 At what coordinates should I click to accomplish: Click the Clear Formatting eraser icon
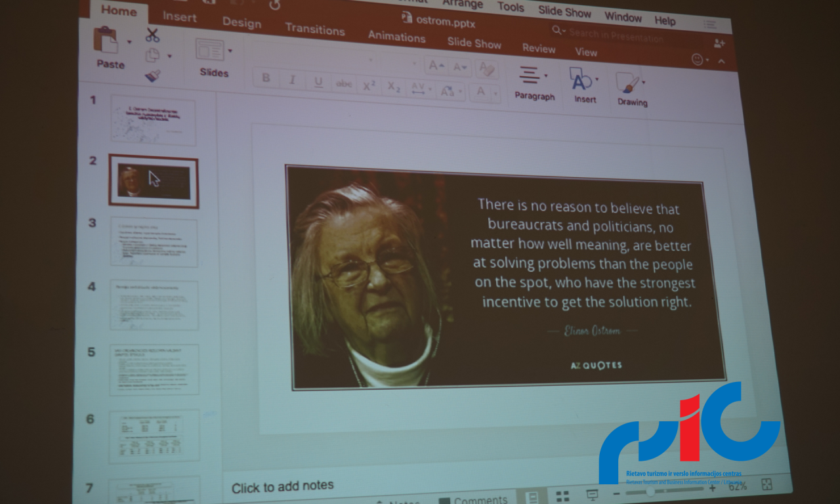(x=486, y=69)
